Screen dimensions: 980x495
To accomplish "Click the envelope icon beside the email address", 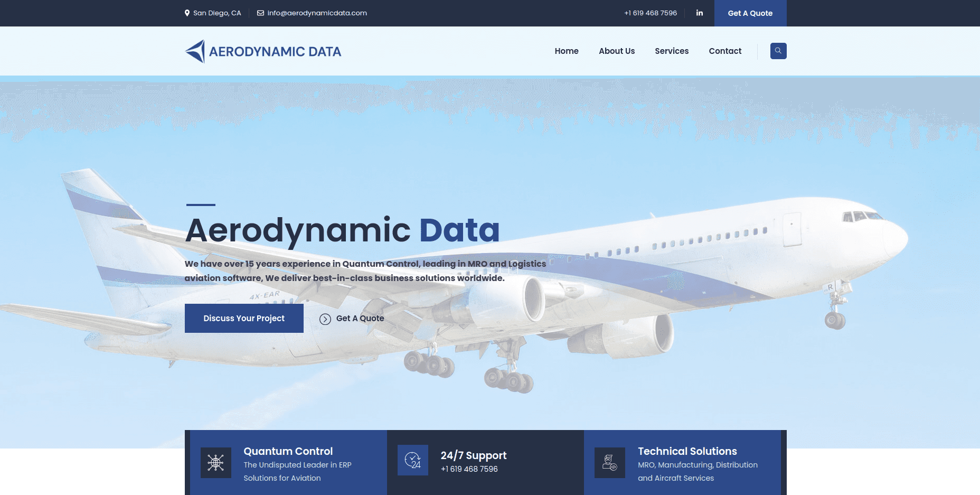I will [x=260, y=13].
